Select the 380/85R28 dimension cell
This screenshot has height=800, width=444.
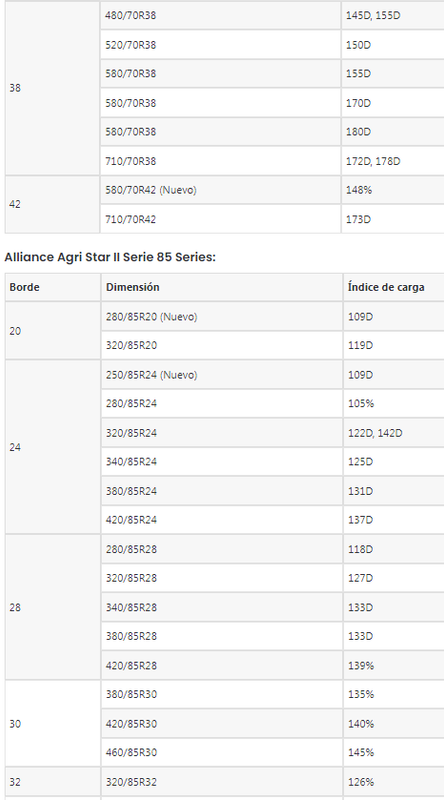pyautogui.click(x=221, y=636)
